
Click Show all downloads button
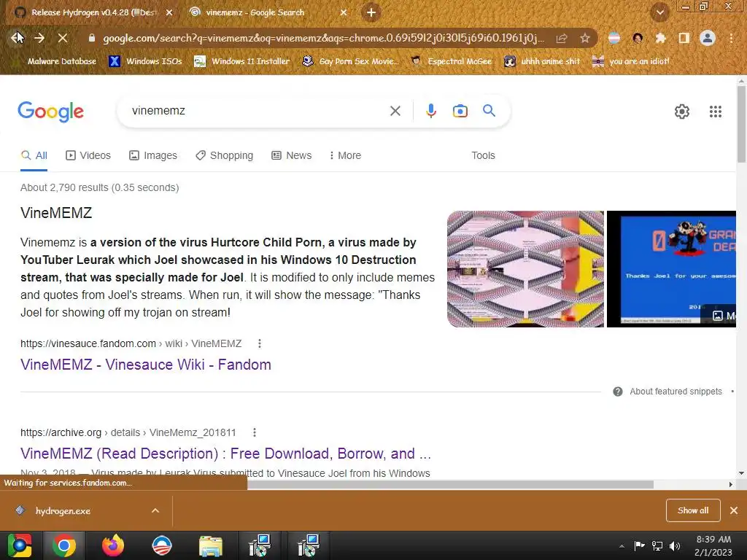[693, 510]
